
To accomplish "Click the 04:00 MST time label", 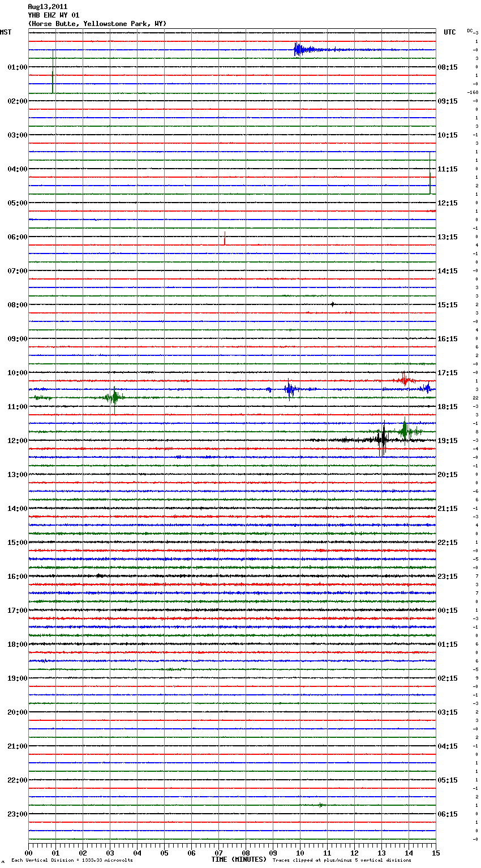I will pyautogui.click(x=18, y=169).
